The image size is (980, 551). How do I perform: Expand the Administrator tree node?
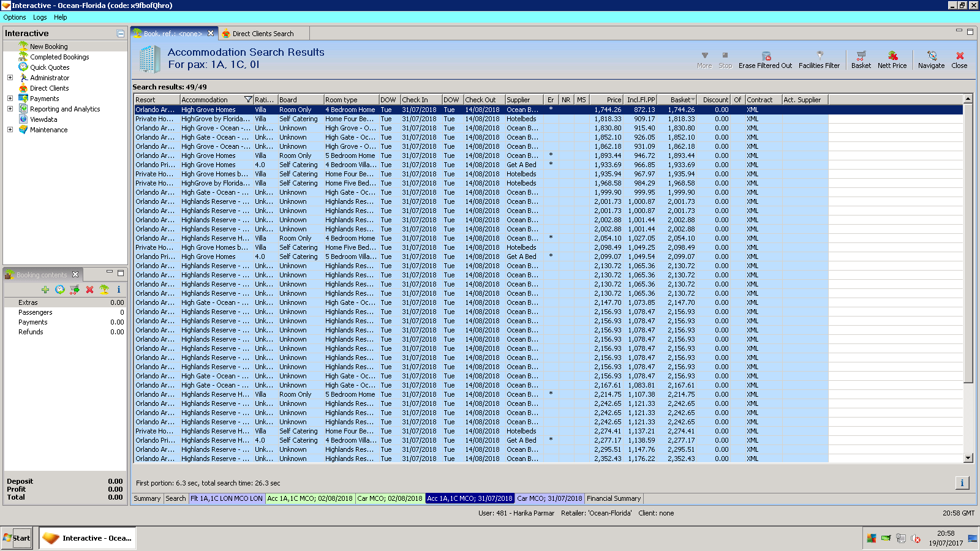point(10,78)
